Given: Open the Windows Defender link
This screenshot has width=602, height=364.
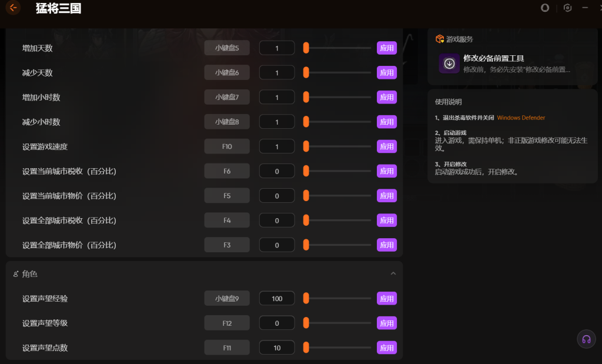Looking at the screenshot, I should pos(521,118).
